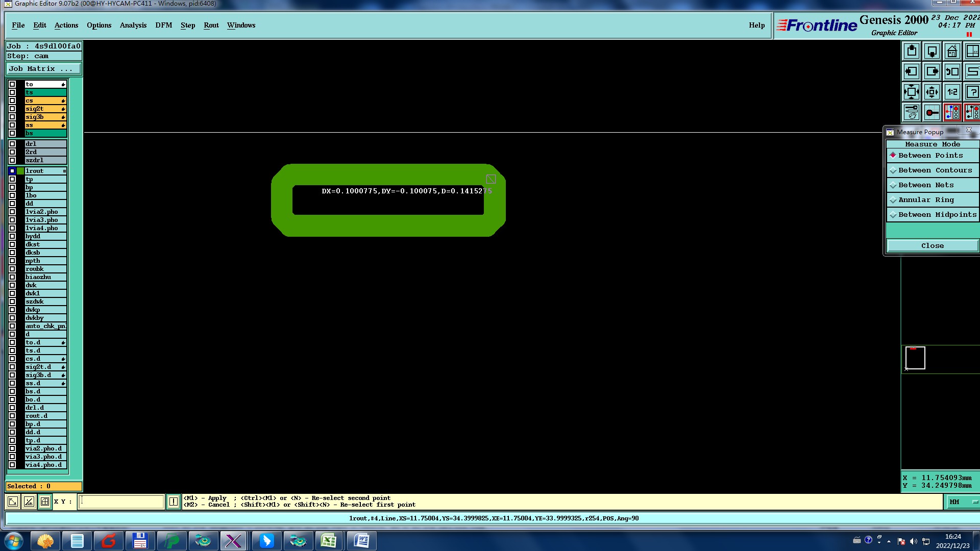This screenshot has width=980, height=551.
Task: Open the DFM menu
Action: tap(163, 25)
